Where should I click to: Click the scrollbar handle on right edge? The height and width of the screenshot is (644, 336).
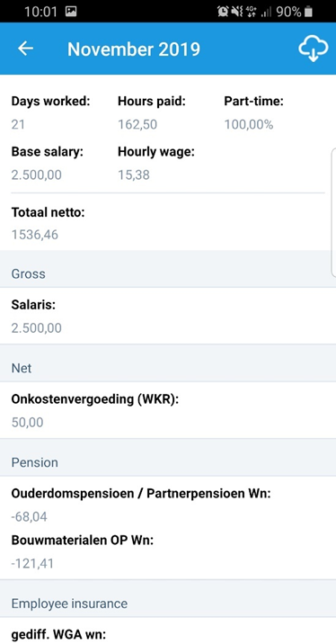333,213
